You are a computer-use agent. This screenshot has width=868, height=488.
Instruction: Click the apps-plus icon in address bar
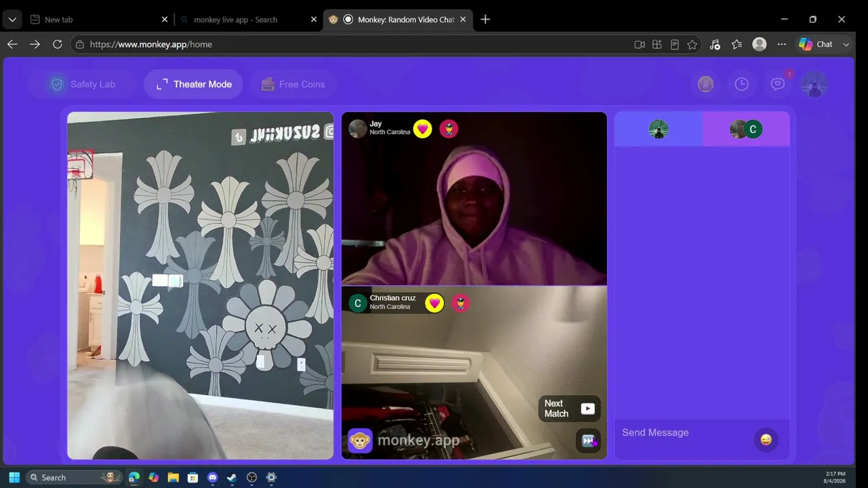(657, 44)
